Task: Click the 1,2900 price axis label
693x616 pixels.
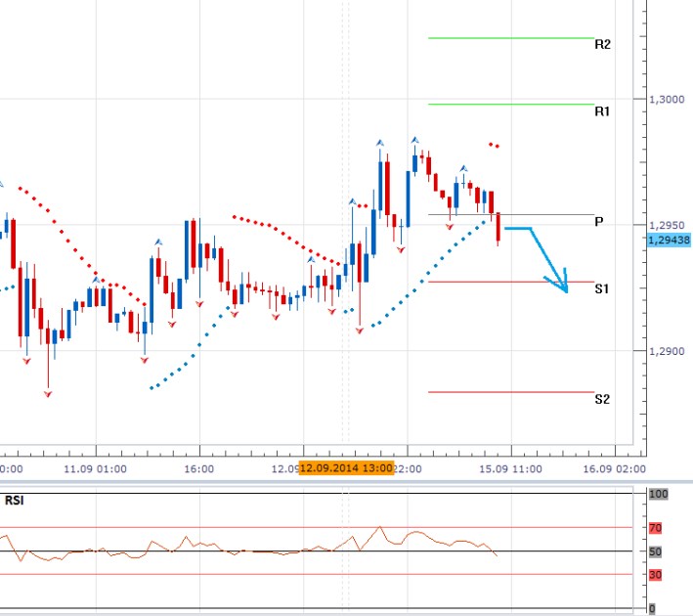Action: point(667,351)
